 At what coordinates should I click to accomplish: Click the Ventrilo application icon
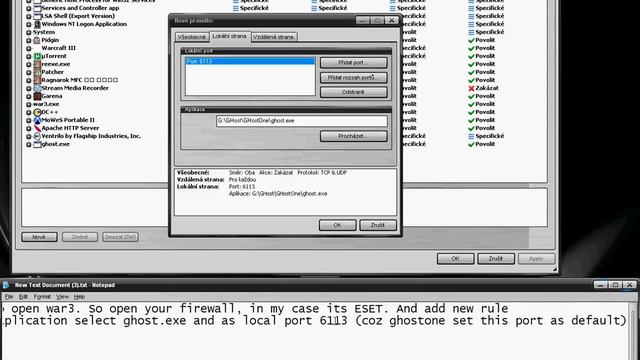click(37, 136)
